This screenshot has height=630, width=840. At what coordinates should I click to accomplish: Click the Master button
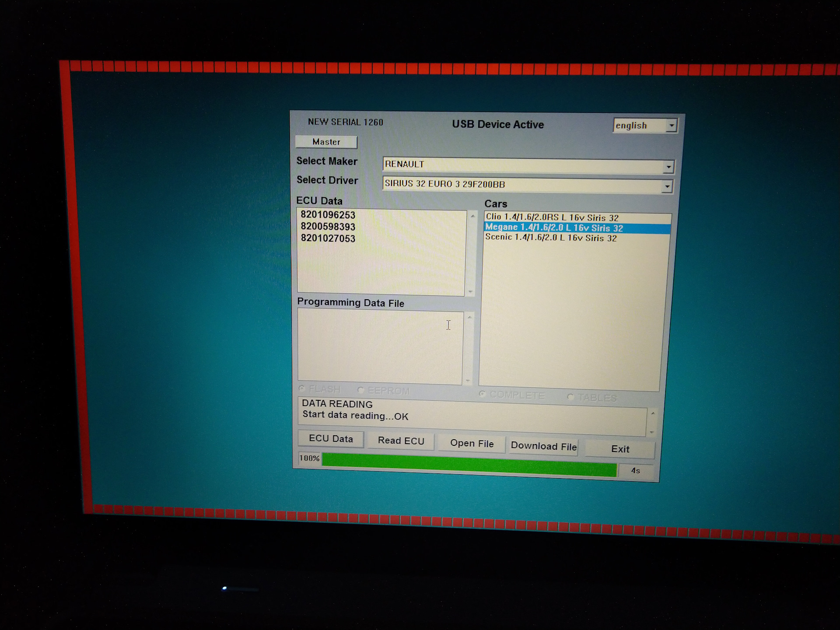[326, 142]
